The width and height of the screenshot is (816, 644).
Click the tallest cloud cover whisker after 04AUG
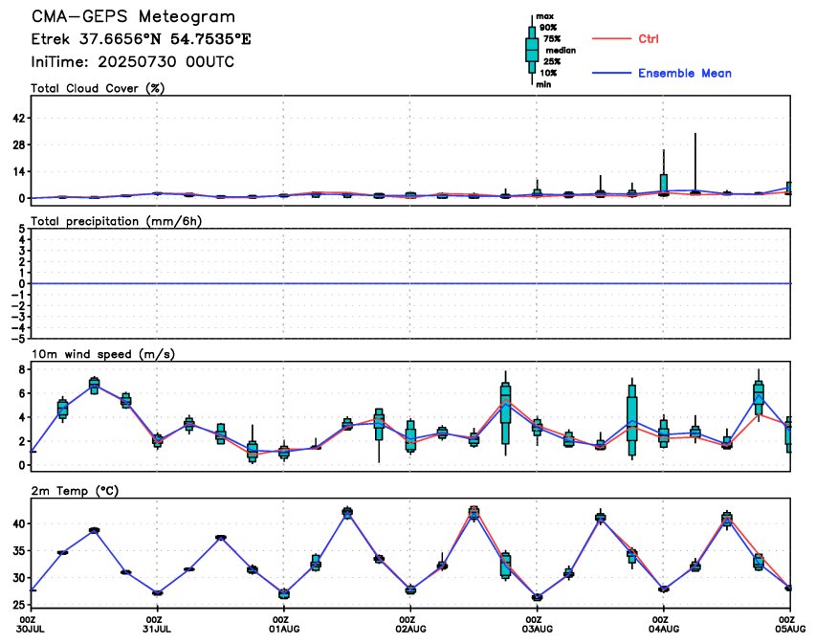click(x=695, y=163)
